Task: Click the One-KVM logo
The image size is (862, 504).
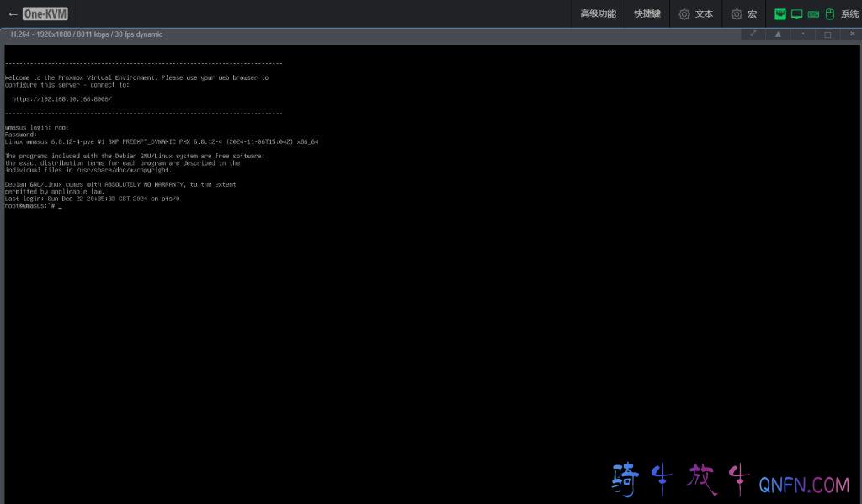Action: coord(45,14)
